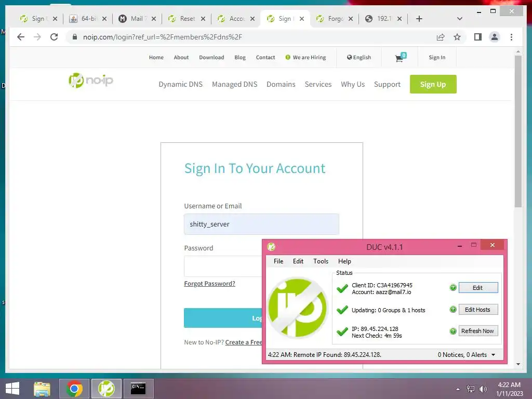The width and height of the screenshot is (532, 399).
Task: Open the Chrome profile avatar
Action: 495,37
